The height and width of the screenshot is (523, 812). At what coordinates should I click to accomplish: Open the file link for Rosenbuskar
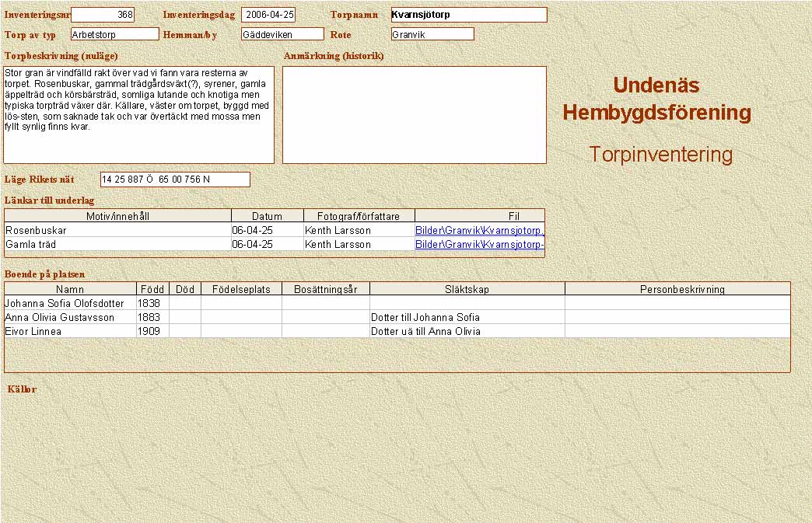(x=479, y=231)
